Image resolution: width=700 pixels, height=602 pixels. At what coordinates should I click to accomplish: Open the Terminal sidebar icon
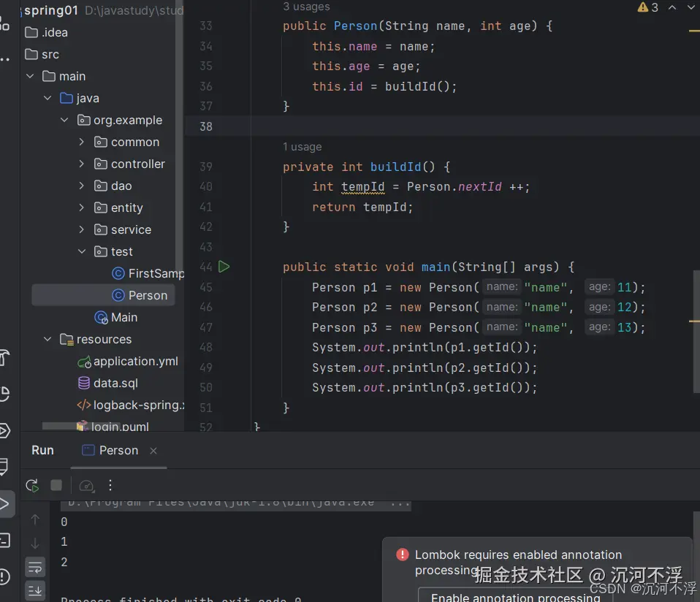[4, 541]
